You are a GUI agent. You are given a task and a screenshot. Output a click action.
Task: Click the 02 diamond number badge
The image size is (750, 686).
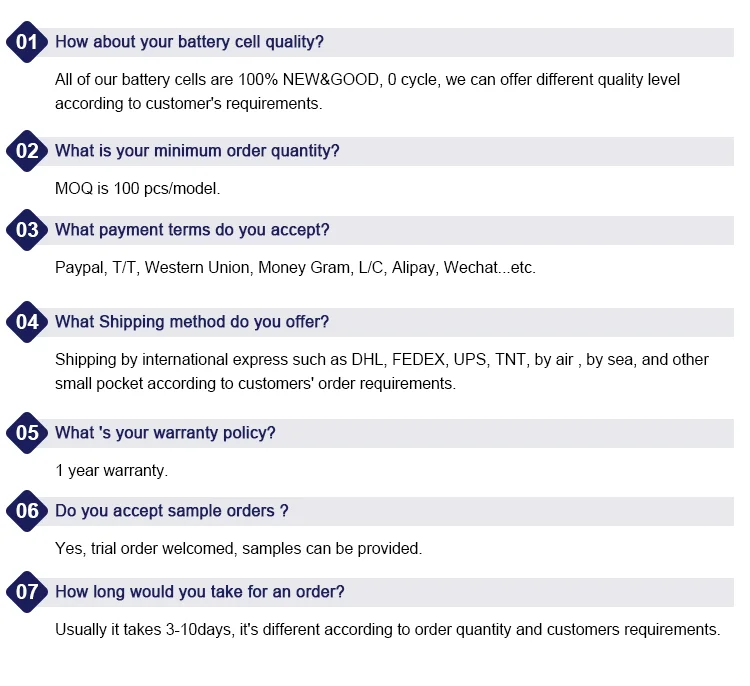pyautogui.click(x=27, y=151)
